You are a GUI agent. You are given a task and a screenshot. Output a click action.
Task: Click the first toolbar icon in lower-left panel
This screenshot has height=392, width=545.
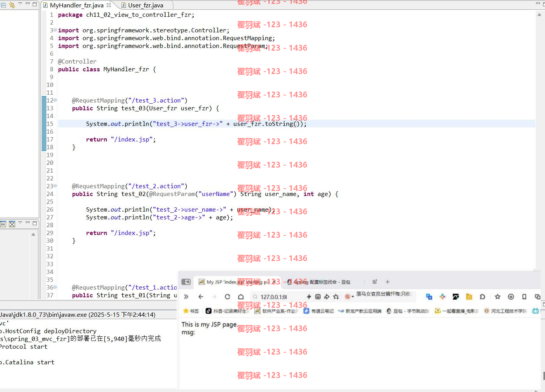[x=3, y=224]
